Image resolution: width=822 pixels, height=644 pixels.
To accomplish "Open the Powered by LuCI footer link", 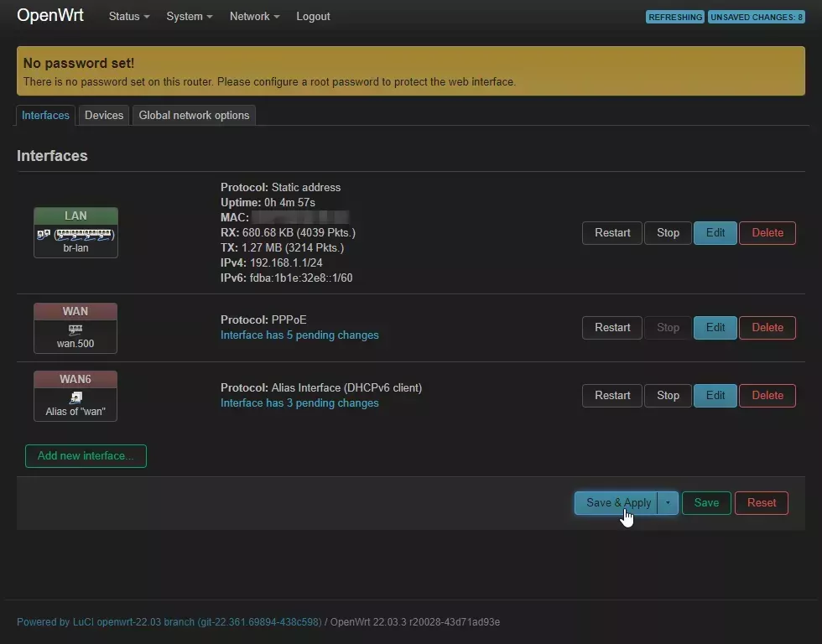I will (x=169, y=622).
